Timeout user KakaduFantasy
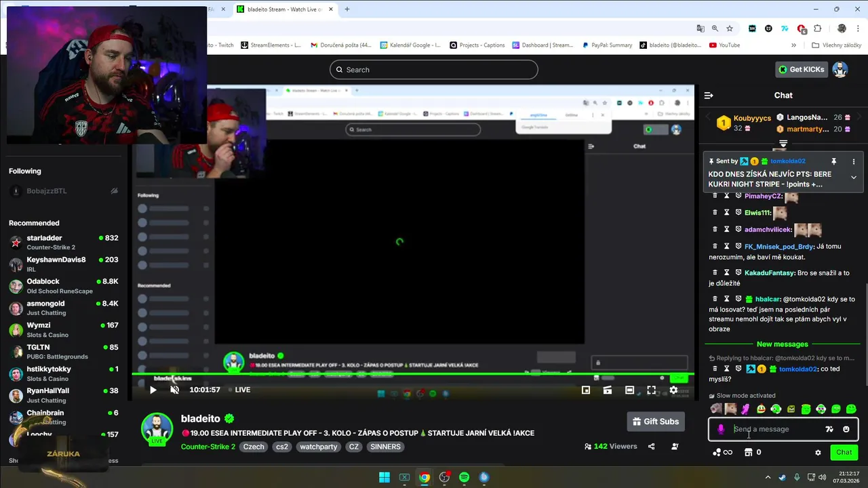The image size is (868, 488). pos(727,272)
